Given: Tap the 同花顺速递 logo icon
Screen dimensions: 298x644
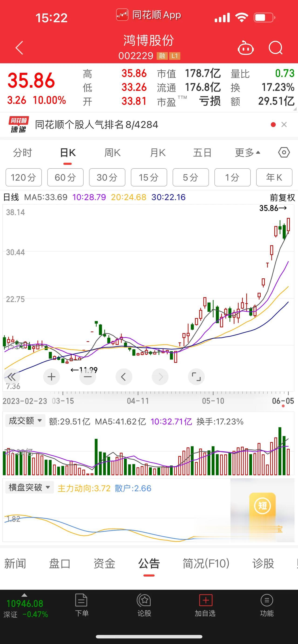Looking at the screenshot, I should tap(19, 124).
